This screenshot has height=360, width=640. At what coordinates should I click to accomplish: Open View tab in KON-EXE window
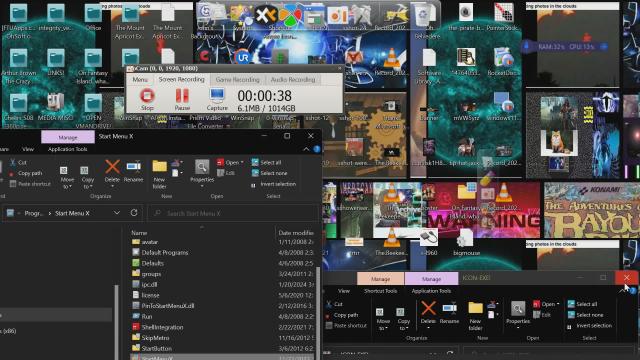[x=344, y=291]
